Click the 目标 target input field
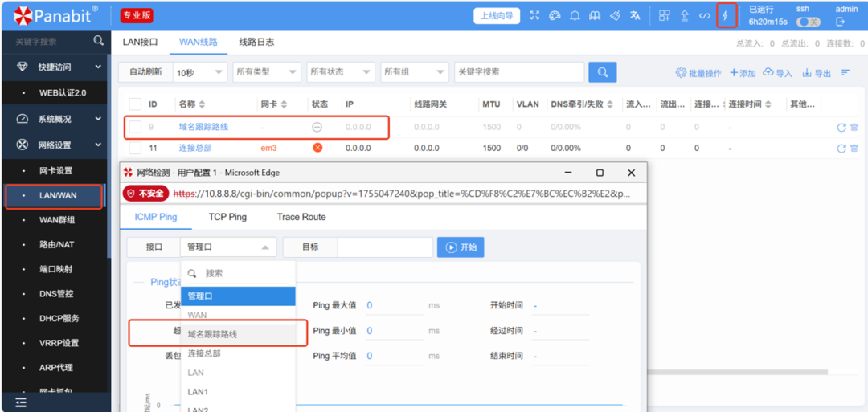The height and width of the screenshot is (412, 868). pyautogui.click(x=384, y=247)
